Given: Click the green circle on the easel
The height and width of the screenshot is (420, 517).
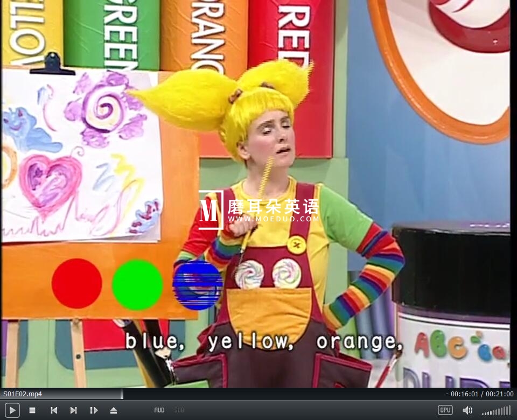Looking at the screenshot, I should [x=137, y=284].
